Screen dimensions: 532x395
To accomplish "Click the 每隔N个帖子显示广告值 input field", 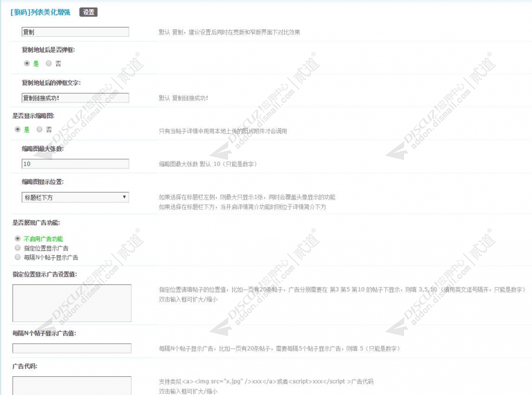I will [72, 348].
